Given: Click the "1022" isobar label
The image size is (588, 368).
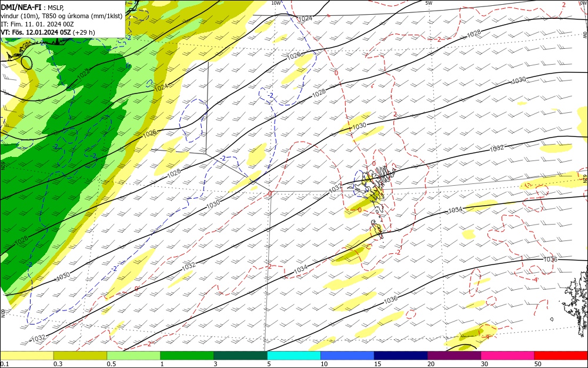Looking at the screenshot, I should pyautogui.click(x=83, y=74).
